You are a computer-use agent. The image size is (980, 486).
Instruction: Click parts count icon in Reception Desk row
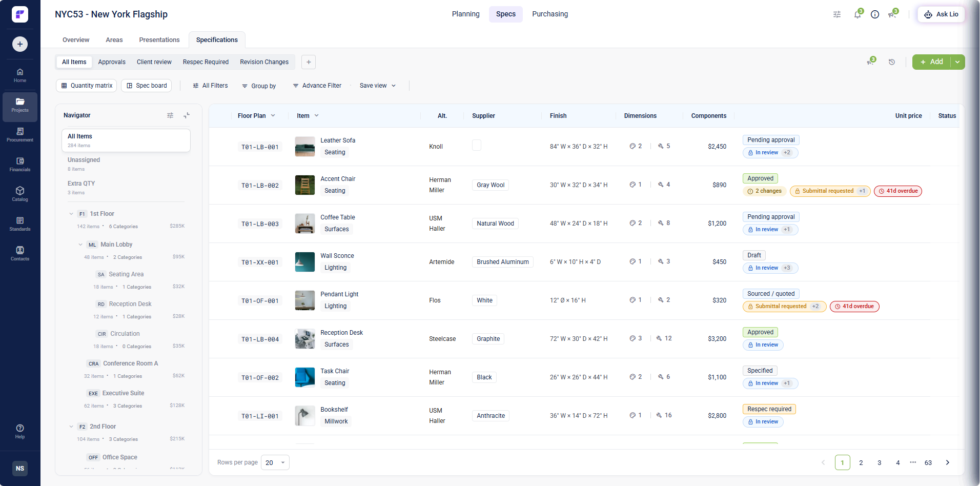(659, 338)
